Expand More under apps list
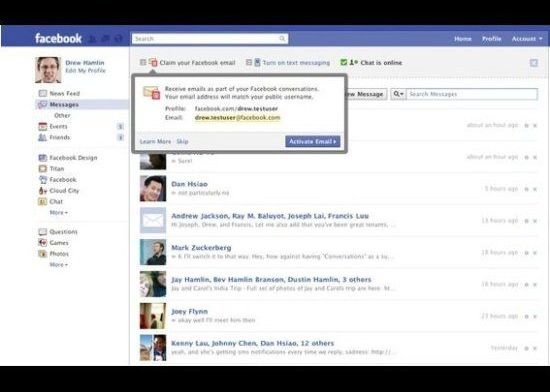This screenshot has width=550, height=392. (x=58, y=264)
